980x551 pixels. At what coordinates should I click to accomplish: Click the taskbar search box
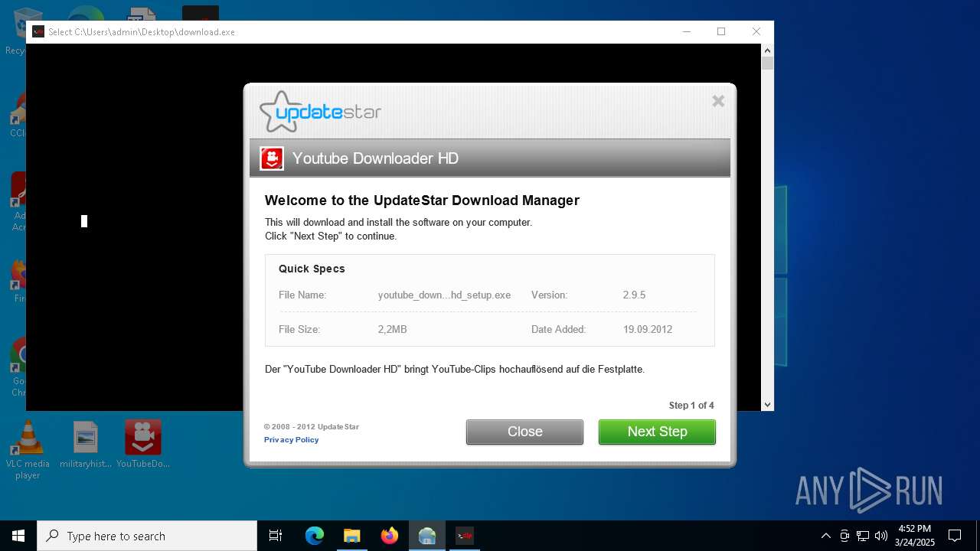[x=147, y=536]
